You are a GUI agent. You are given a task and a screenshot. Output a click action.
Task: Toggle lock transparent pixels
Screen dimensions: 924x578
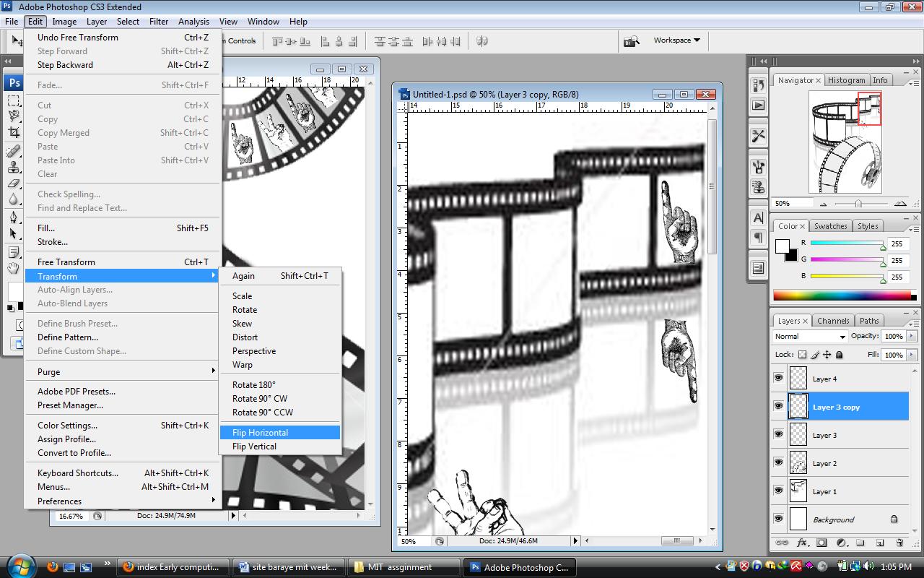tap(802, 355)
